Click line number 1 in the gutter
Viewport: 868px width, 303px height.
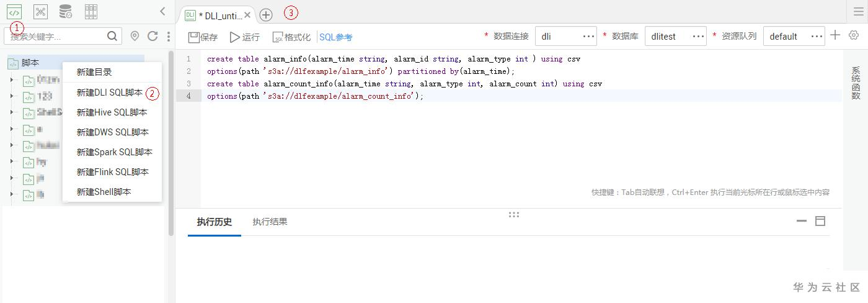pos(188,59)
